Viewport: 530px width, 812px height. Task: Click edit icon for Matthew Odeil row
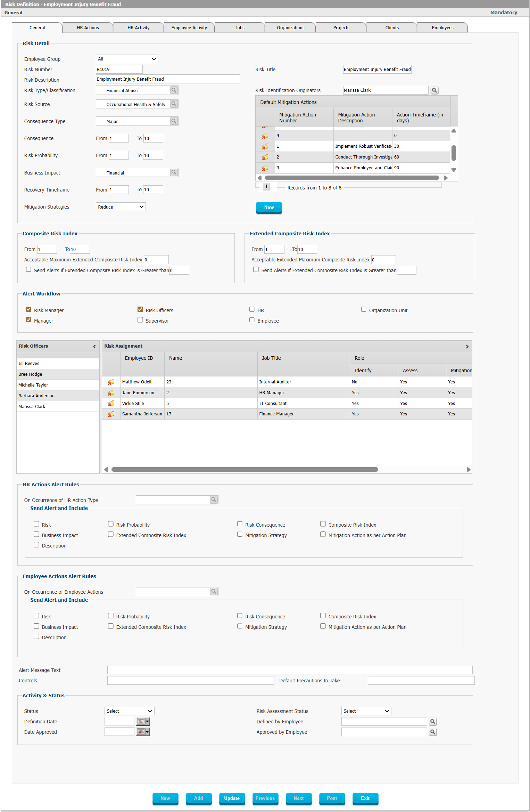pyautogui.click(x=111, y=382)
